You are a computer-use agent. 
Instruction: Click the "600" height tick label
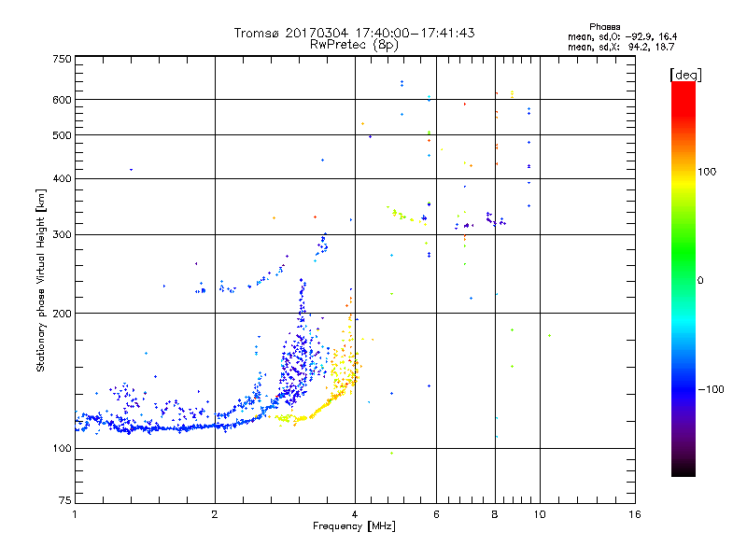[x=62, y=100]
